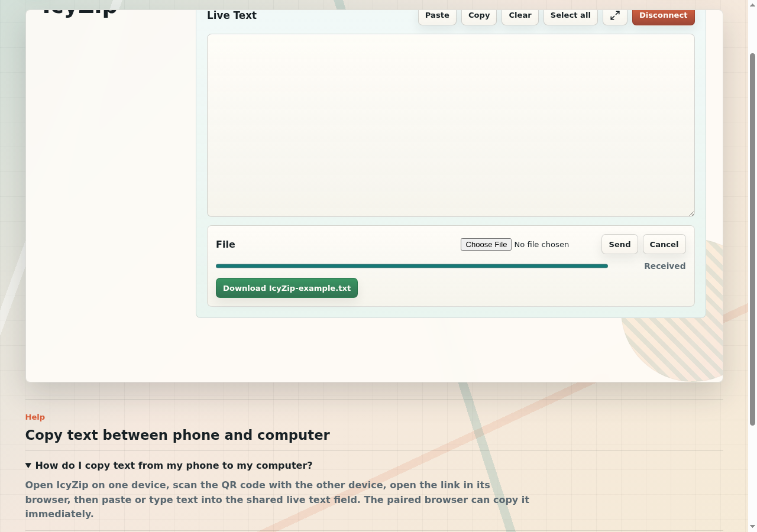757x532 pixels.
Task: Click the File section label
Action: pyautogui.click(x=225, y=244)
